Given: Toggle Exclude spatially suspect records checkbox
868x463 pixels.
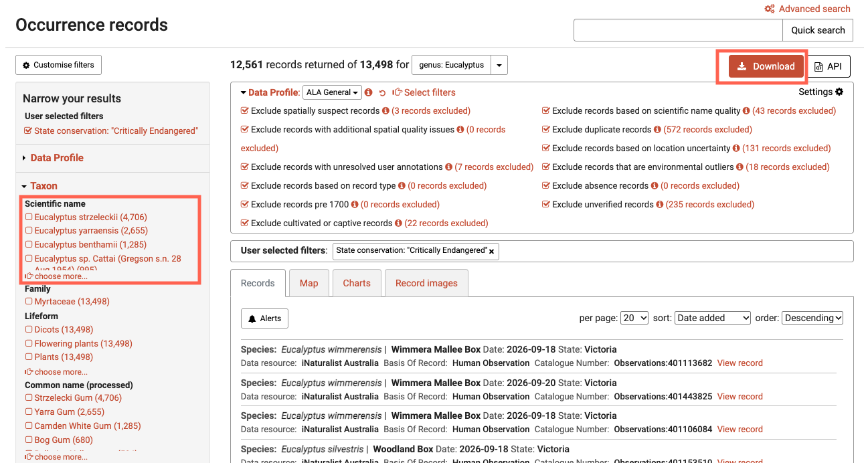Looking at the screenshot, I should tap(245, 111).
